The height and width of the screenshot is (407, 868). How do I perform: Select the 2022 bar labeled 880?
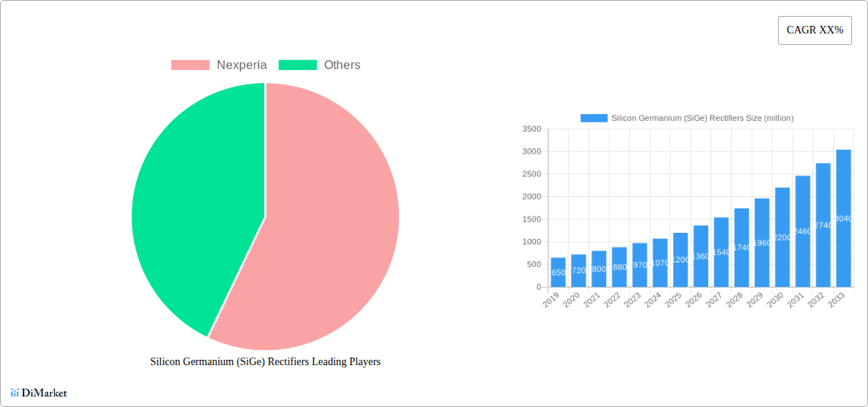pyautogui.click(x=620, y=267)
